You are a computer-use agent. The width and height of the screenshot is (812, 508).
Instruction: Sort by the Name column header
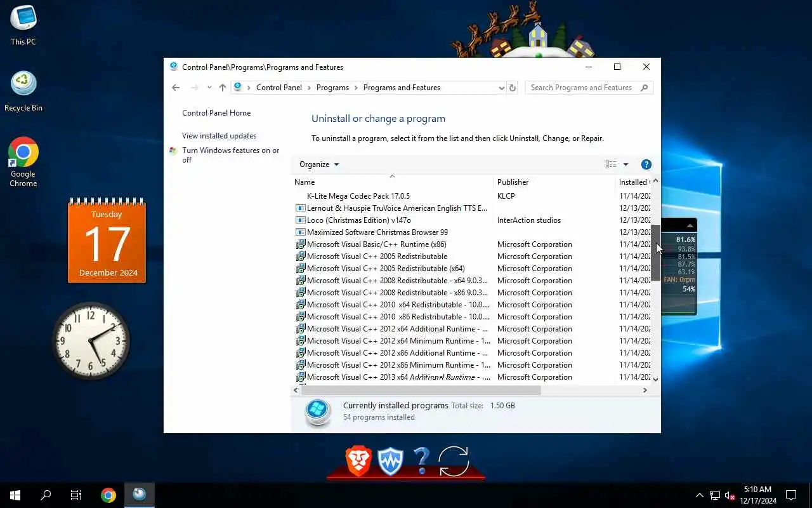391,182
